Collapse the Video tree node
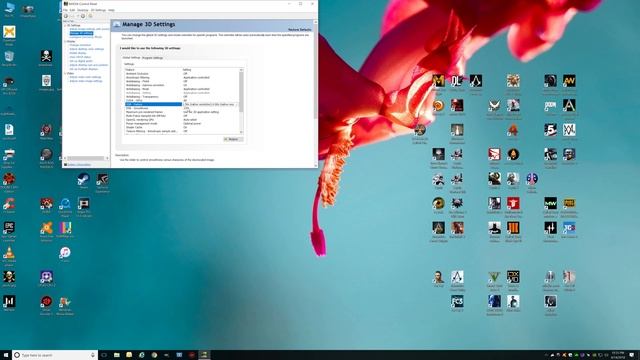The image size is (640, 360). coord(65,73)
